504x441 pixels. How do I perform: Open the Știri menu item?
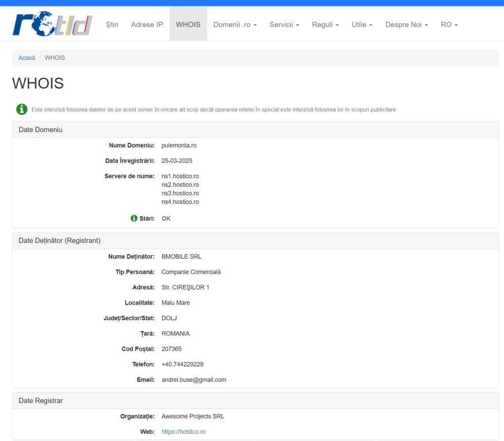coord(112,24)
